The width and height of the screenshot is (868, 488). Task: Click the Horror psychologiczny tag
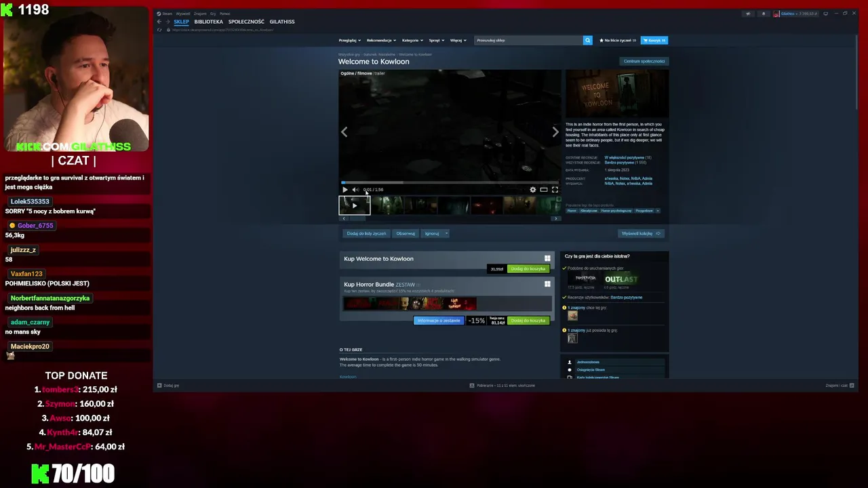[616, 211]
